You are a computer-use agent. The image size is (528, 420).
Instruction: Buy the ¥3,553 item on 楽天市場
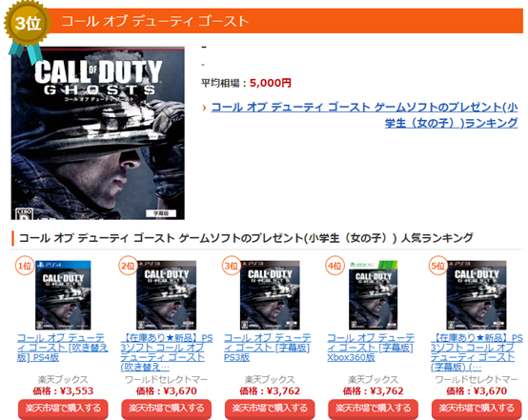pyautogui.click(x=63, y=409)
